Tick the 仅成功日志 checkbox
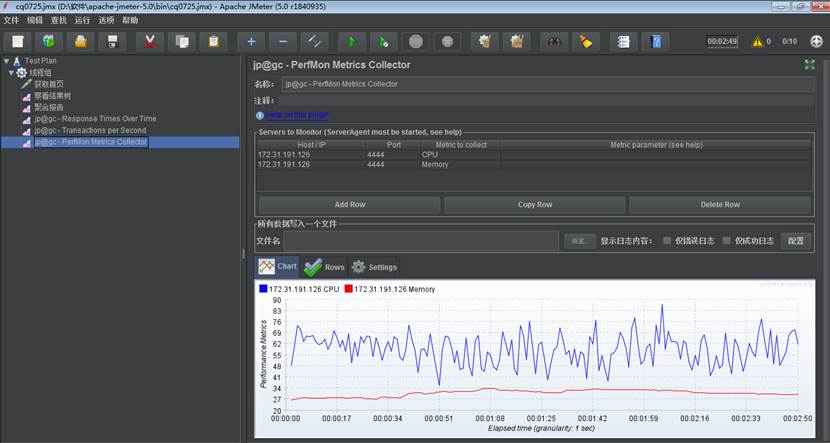This screenshot has height=443, width=830. [x=727, y=241]
